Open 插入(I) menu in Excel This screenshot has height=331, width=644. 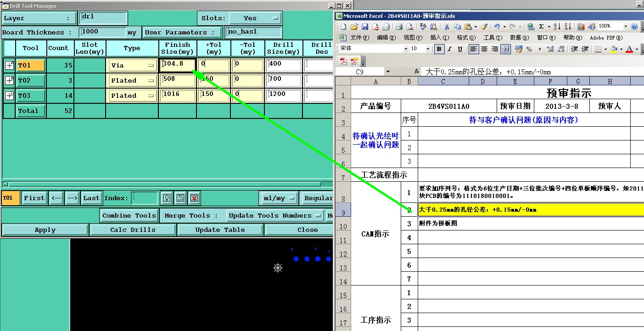point(439,38)
